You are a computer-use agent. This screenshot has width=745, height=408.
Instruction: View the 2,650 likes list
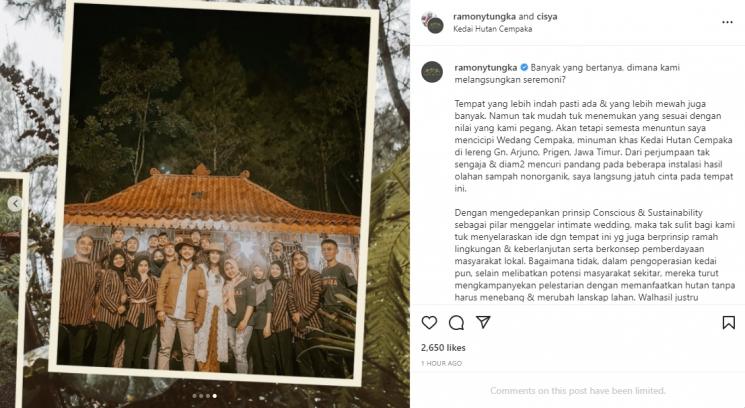pyautogui.click(x=443, y=348)
